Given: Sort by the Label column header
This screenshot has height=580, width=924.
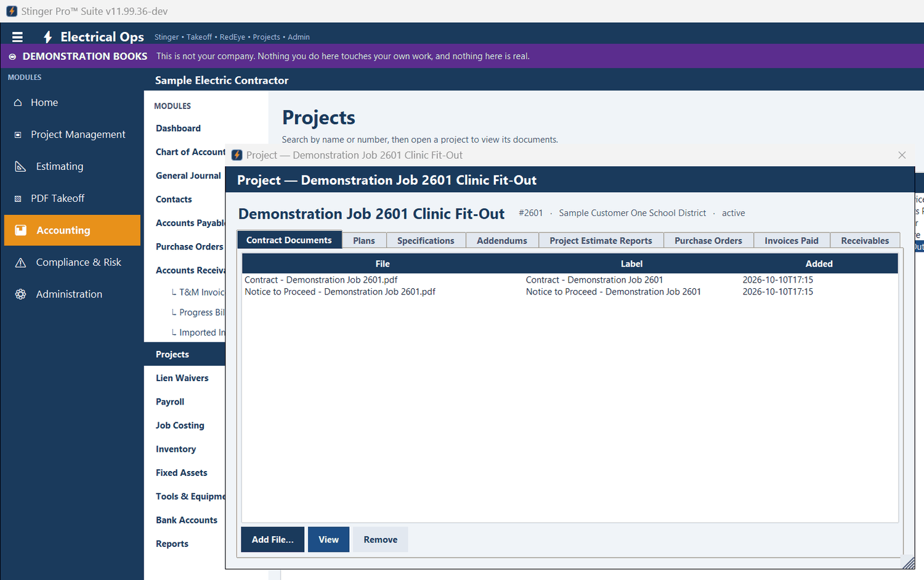Looking at the screenshot, I should click(x=631, y=264).
